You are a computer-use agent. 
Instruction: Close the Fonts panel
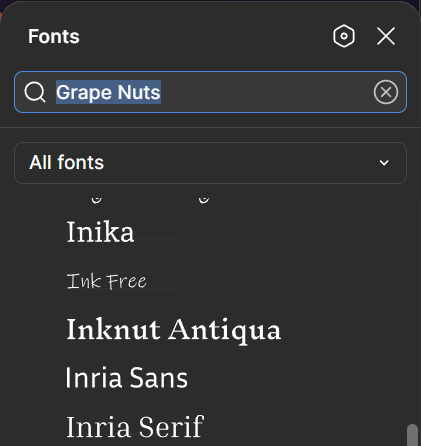click(x=386, y=36)
